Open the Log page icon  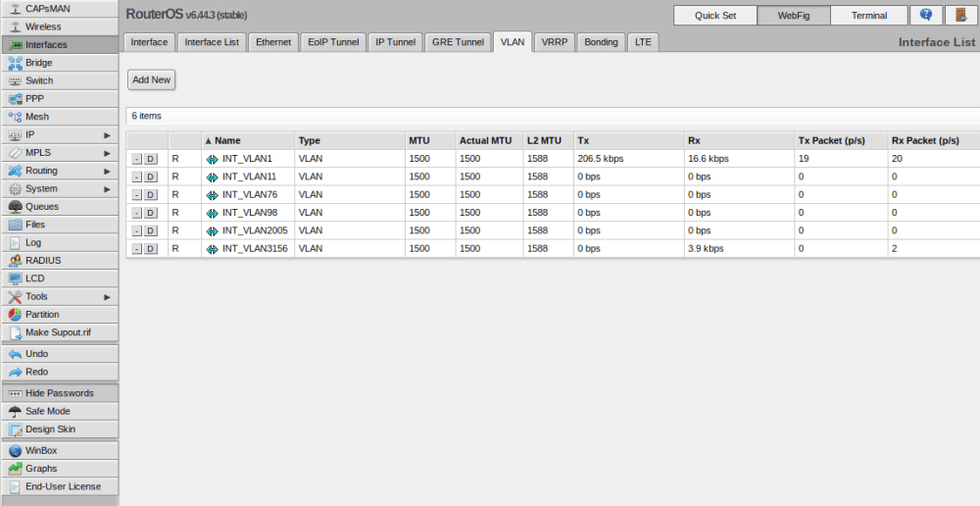(x=16, y=242)
